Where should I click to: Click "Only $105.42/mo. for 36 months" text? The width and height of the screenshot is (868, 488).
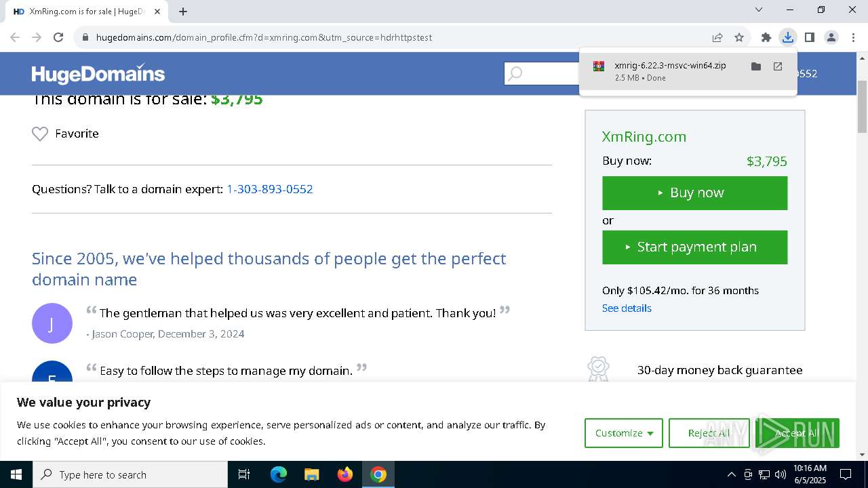pyautogui.click(x=680, y=290)
